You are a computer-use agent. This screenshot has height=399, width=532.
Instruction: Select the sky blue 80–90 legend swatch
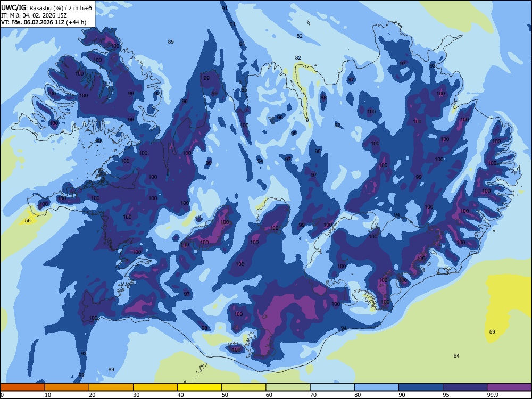click(x=377, y=387)
